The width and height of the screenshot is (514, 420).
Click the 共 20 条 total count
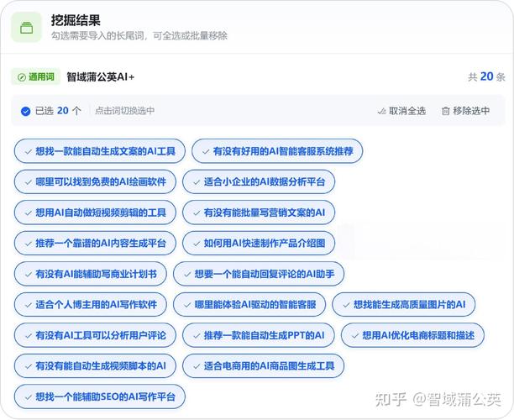click(486, 77)
